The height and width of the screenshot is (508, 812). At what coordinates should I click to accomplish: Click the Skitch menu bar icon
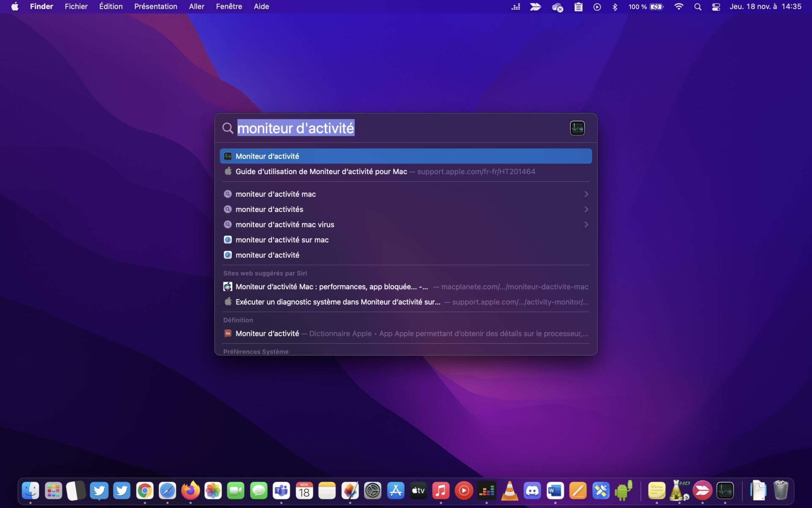click(x=535, y=7)
